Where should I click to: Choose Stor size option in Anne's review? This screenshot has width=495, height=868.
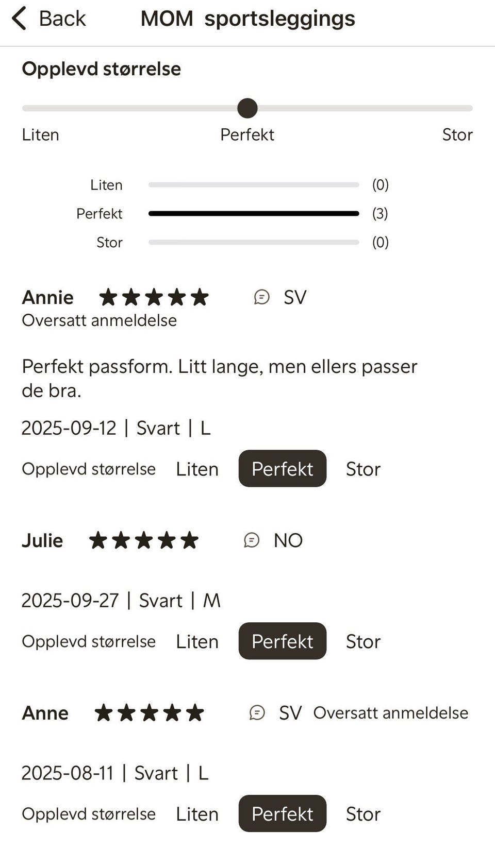tap(363, 814)
